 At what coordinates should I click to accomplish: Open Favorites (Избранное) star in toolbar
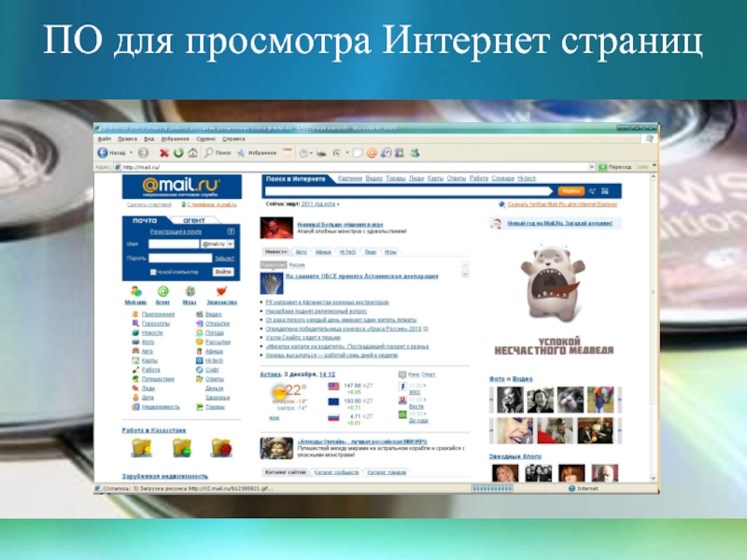coord(242,152)
